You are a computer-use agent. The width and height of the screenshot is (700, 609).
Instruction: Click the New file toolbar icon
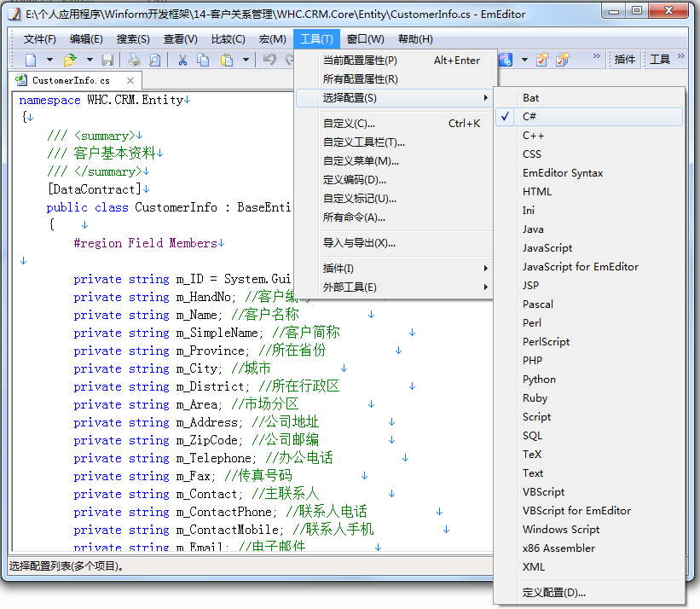tap(31, 60)
